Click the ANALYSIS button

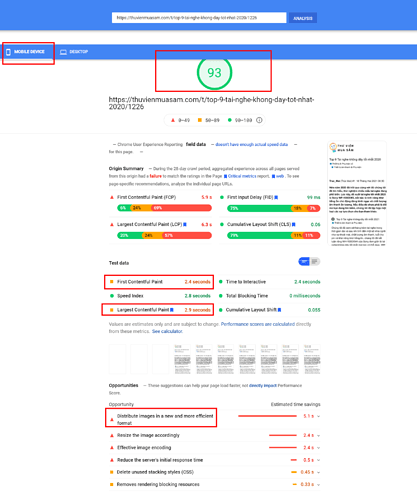(303, 18)
